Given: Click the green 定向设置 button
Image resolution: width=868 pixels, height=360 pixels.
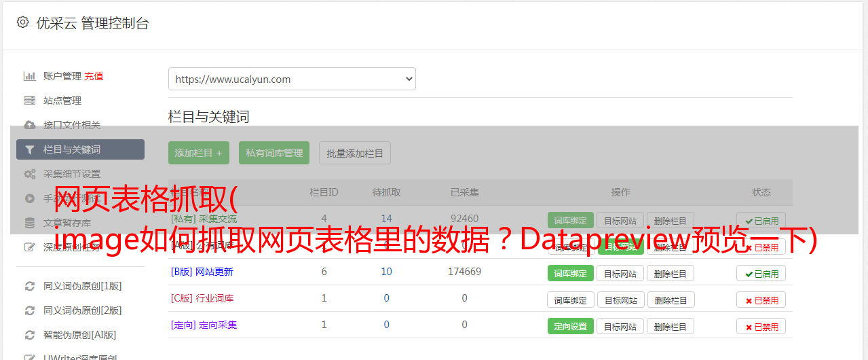Looking at the screenshot, I should (571, 326).
